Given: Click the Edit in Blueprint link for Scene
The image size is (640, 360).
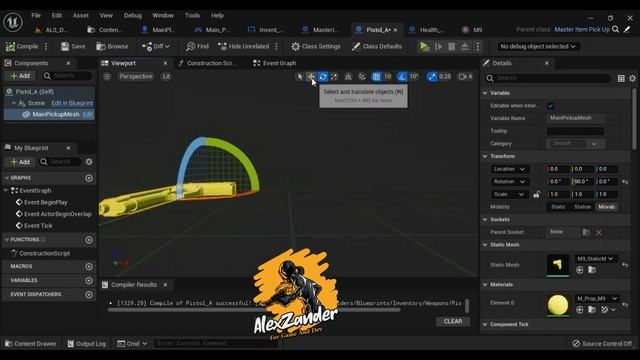Looking at the screenshot, I should 72,103.
